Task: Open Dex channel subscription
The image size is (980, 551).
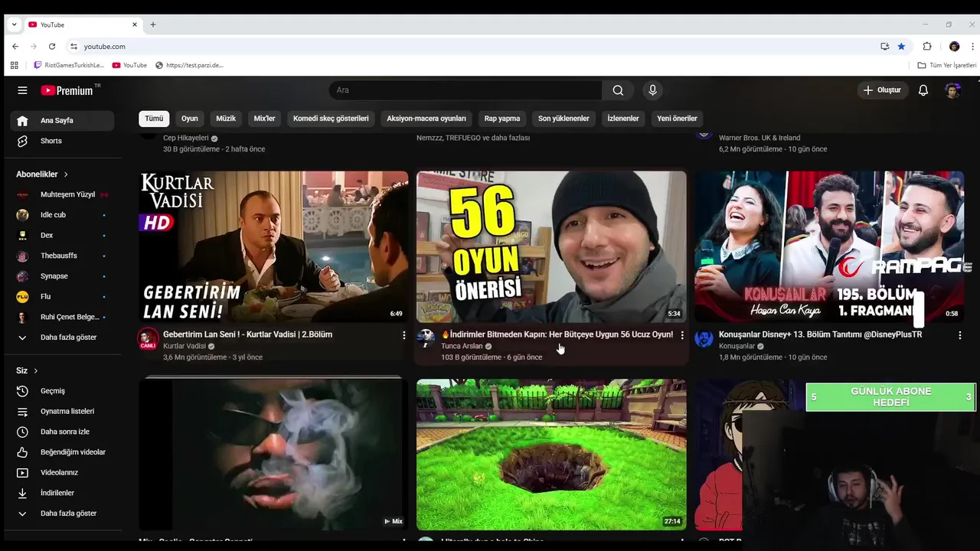Action: coord(62,235)
